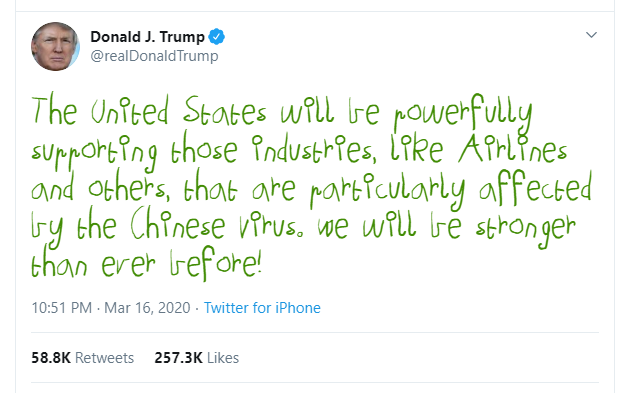
Task: Open the Twitter for iPhone source link
Action: click(262, 308)
